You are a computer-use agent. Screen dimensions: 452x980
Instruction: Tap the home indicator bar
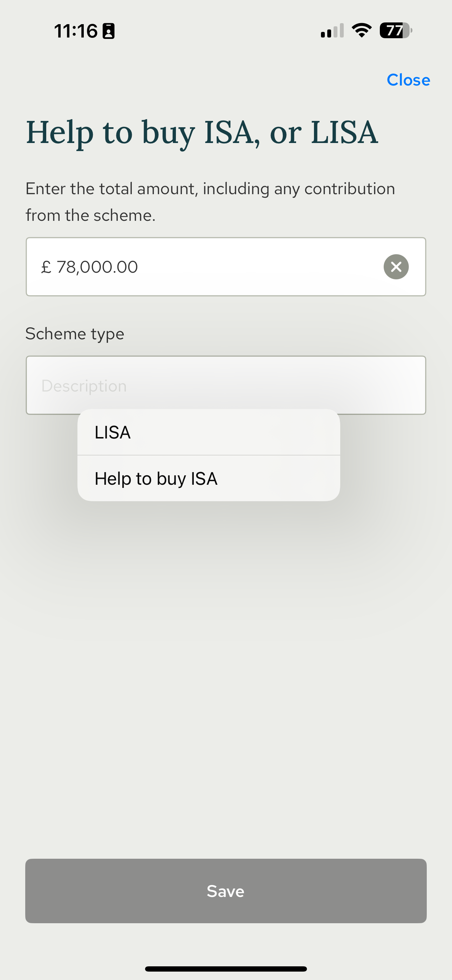(x=226, y=968)
